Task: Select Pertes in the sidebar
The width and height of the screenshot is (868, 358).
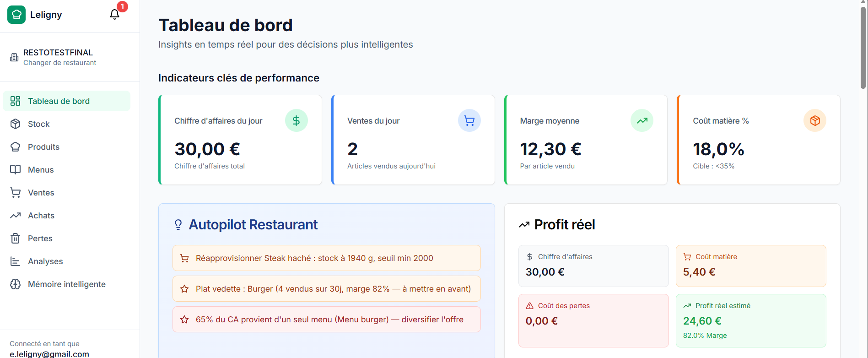Action: click(40, 239)
